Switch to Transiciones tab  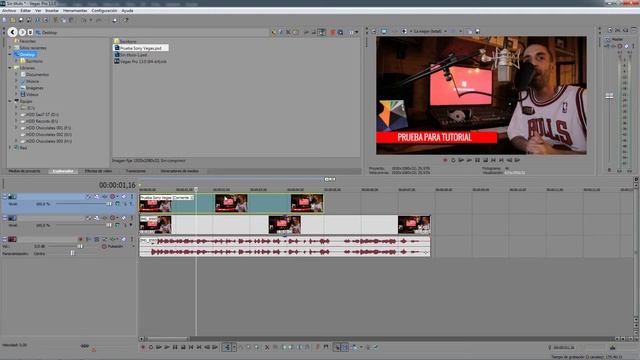[136, 171]
